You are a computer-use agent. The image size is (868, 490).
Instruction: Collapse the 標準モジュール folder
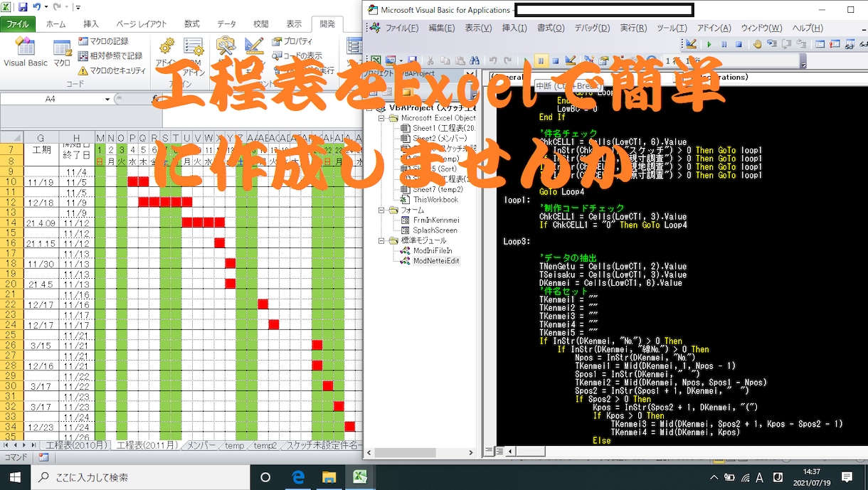pos(382,240)
